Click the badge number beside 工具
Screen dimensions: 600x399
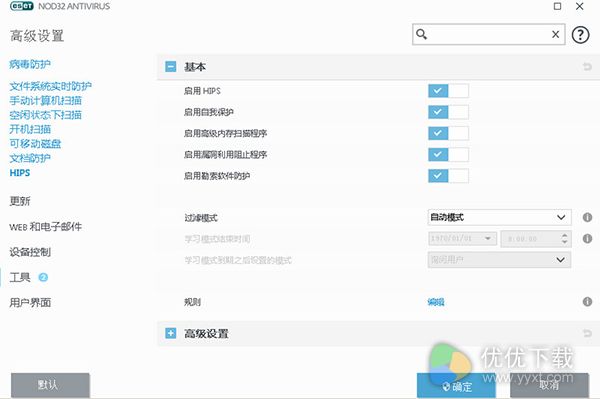point(43,277)
